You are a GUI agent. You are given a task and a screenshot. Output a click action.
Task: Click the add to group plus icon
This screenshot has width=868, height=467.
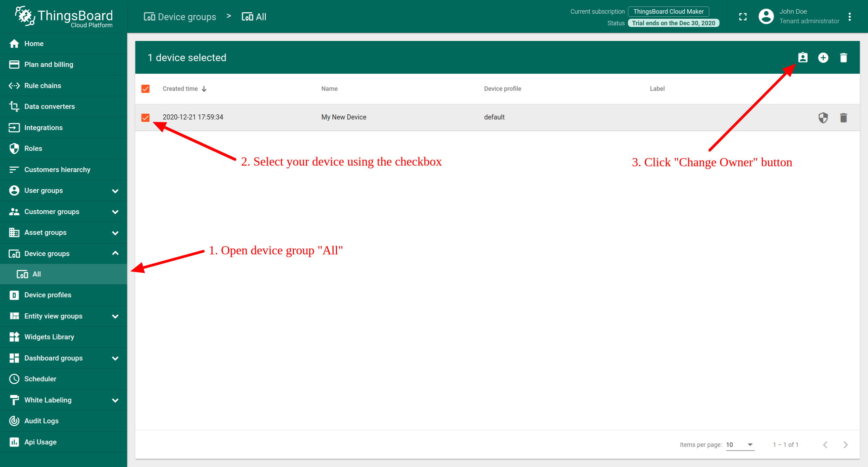pyautogui.click(x=823, y=57)
